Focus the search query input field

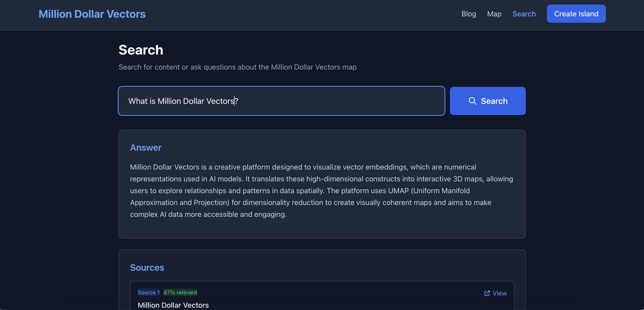[282, 101]
